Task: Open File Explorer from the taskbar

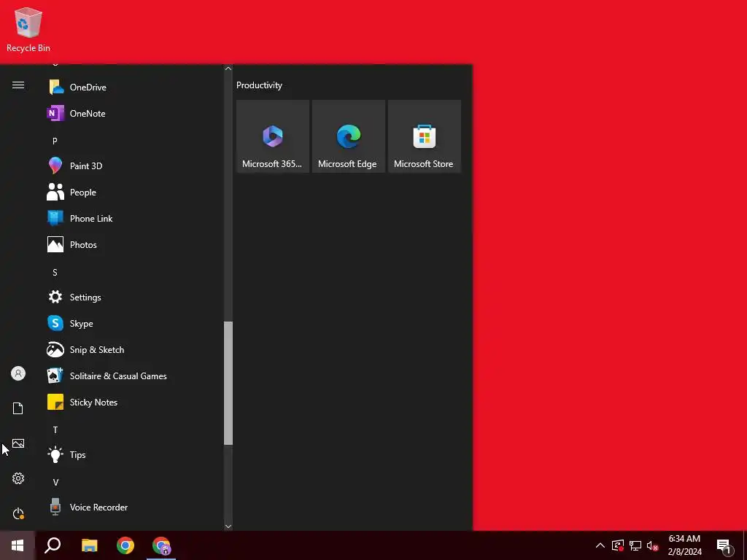Action: tap(90, 545)
